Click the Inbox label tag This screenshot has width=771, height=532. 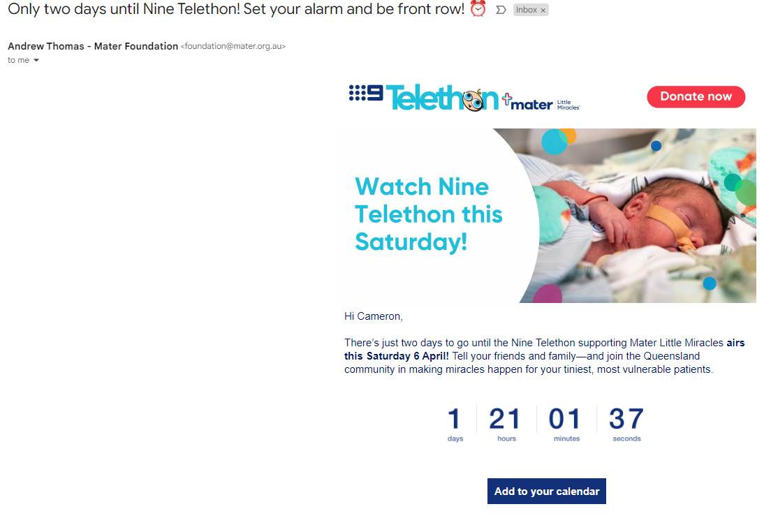point(526,10)
